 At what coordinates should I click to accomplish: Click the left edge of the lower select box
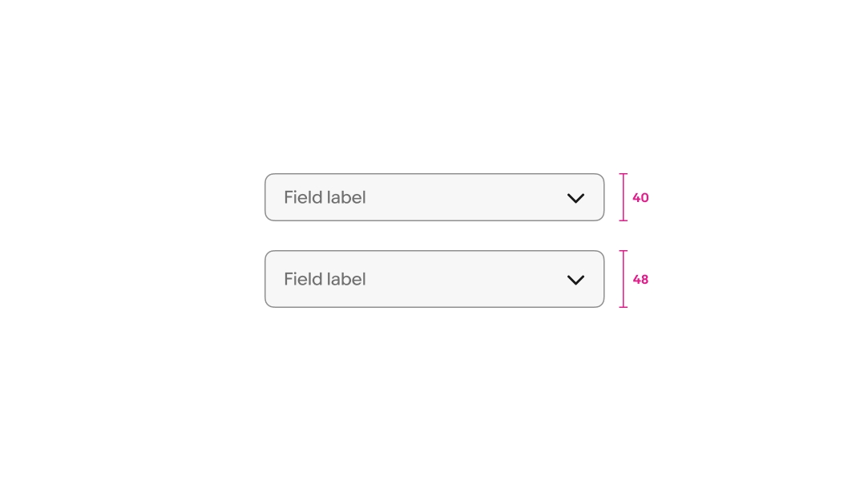[266, 279]
